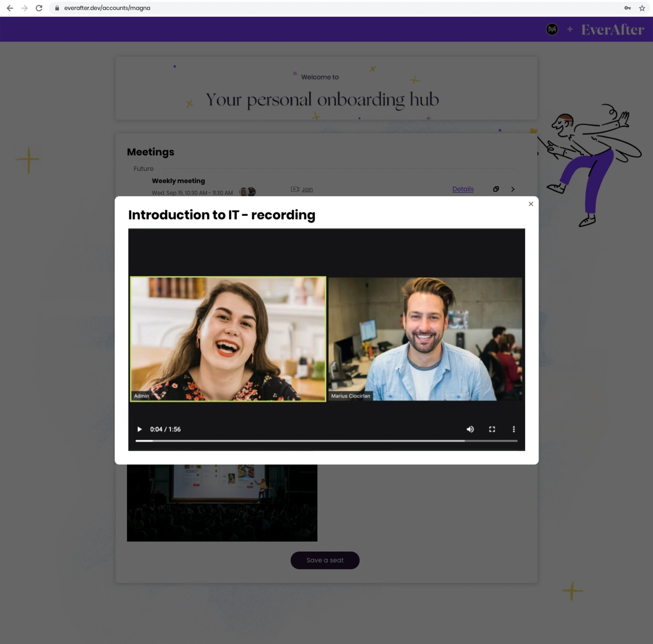
Task: Click the round Magna logo in header
Action: (x=552, y=29)
